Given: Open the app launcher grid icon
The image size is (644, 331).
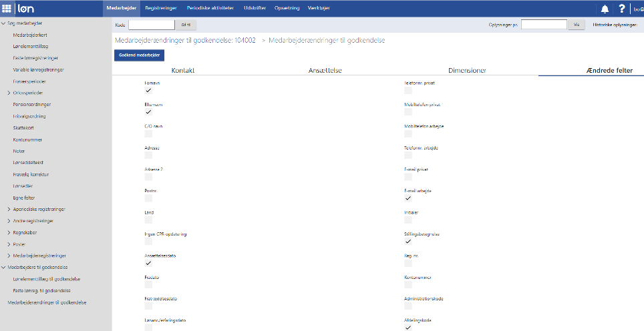Looking at the screenshot, I should click(x=7, y=8).
